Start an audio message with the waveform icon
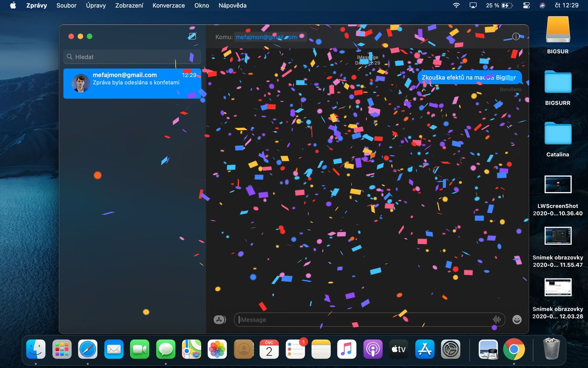The height and width of the screenshot is (368, 588). (x=496, y=319)
